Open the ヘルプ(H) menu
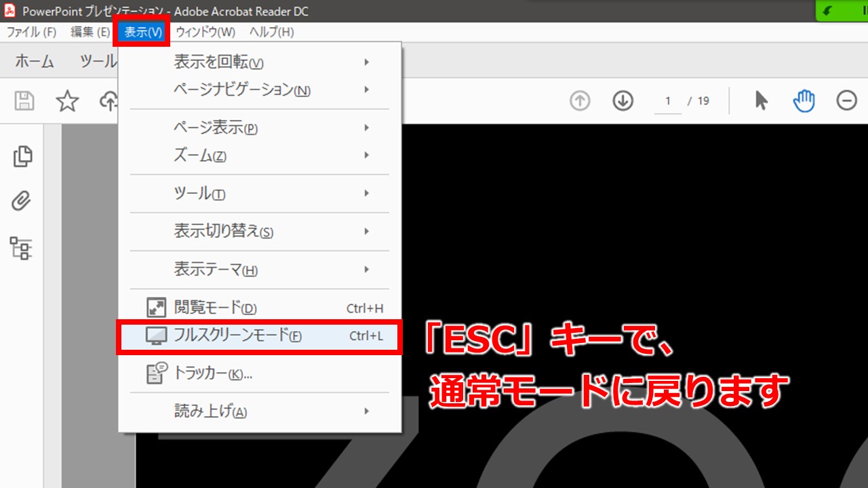 click(x=271, y=32)
